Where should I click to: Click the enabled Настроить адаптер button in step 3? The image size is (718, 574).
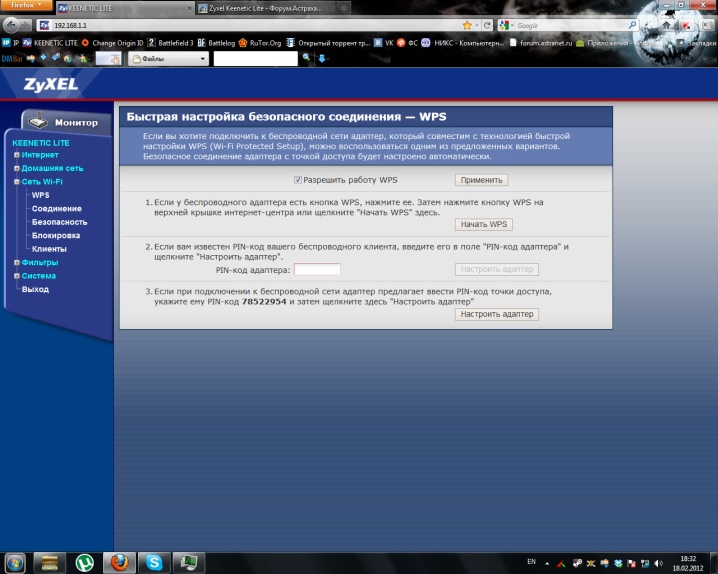click(497, 314)
